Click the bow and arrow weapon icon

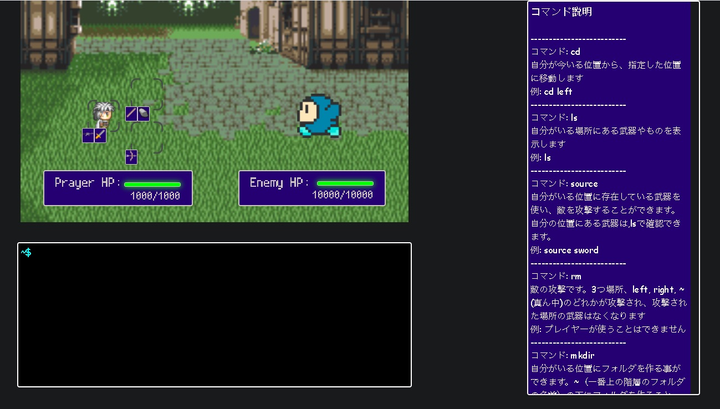131,157
